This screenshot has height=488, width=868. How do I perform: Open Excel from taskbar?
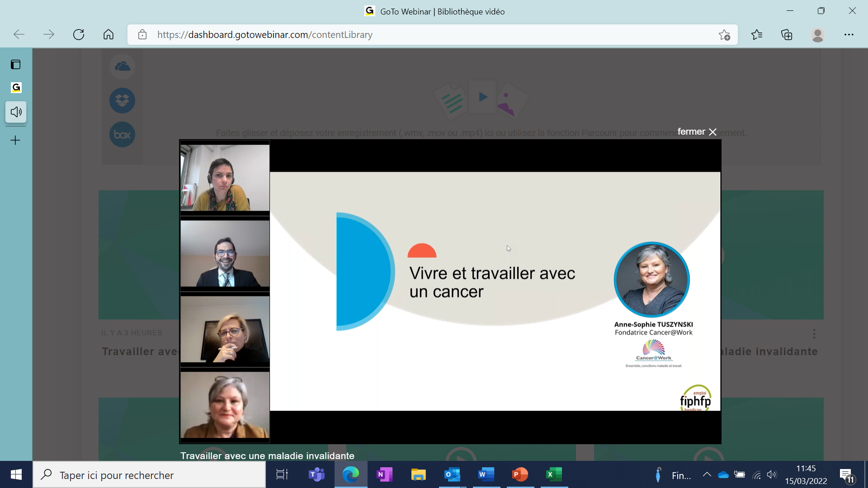click(554, 474)
